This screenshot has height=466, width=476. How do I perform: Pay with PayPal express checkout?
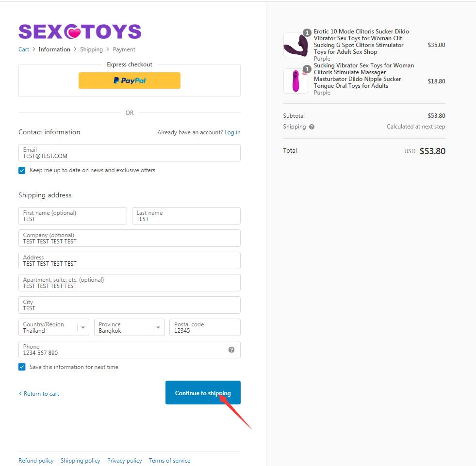coord(130,80)
